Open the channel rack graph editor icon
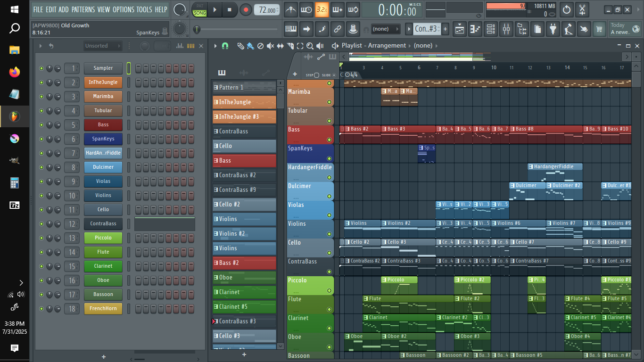Viewport: 644px width, 362px height. point(180,46)
